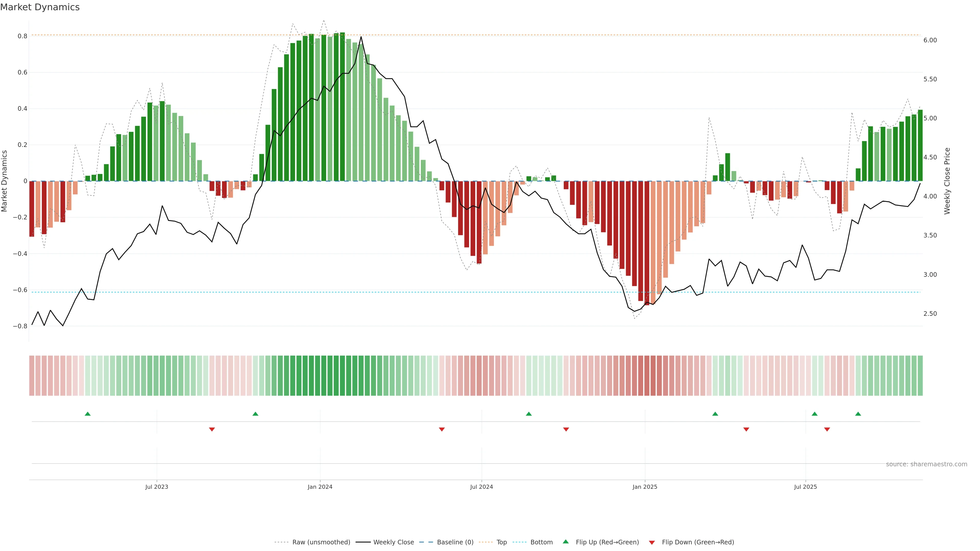Screen dimensions: 980x551
Task: Toggle the Top legend entry
Action: pyautogui.click(x=501, y=542)
